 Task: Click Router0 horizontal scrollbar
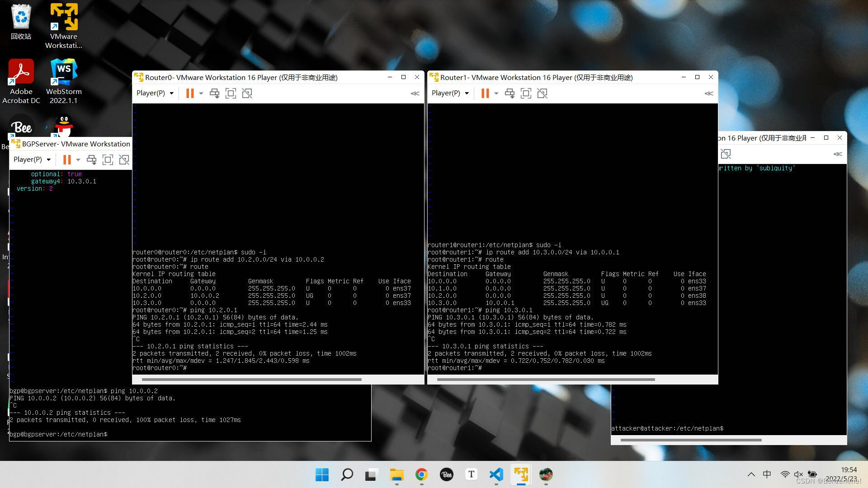(252, 380)
